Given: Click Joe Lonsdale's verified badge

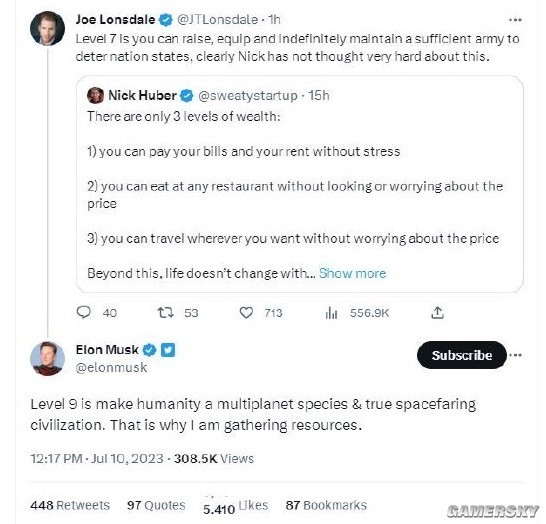Looking at the screenshot, I should point(166,19).
